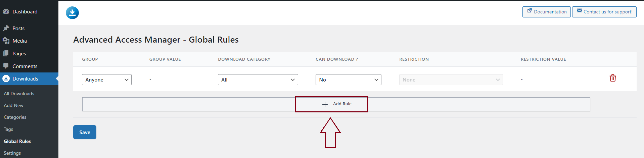Viewport: 644px width, 158px height.
Task: Open the Group dropdown showing Anyone
Action: click(x=107, y=80)
